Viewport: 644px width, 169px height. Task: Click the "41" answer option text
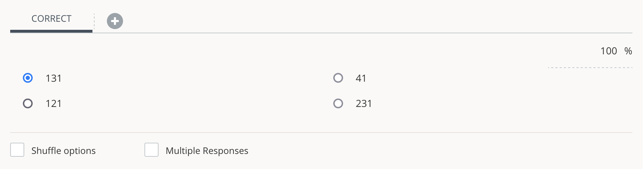pos(361,78)
